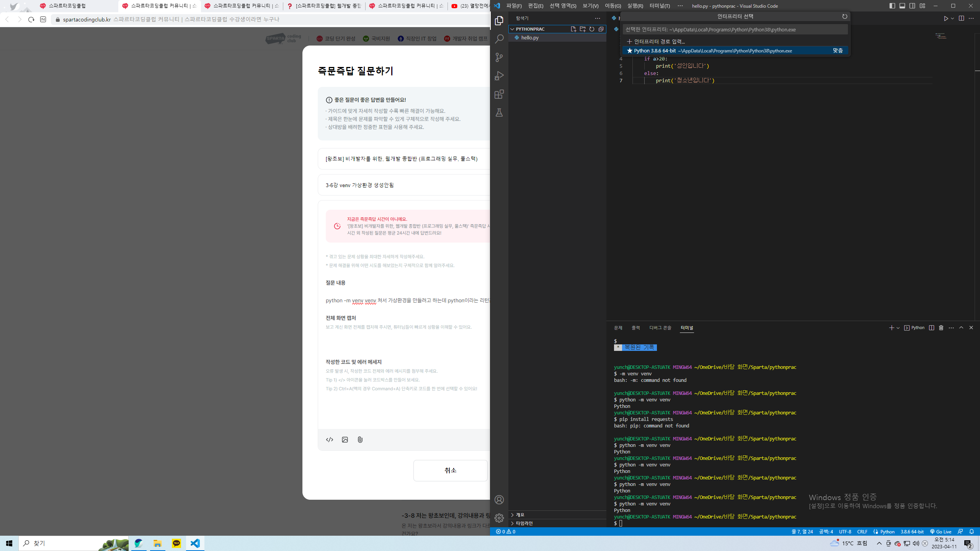Viewport: 980px width, 551px height.
Task: Open the 파일(F) menu
Action: tap(514, 6)
